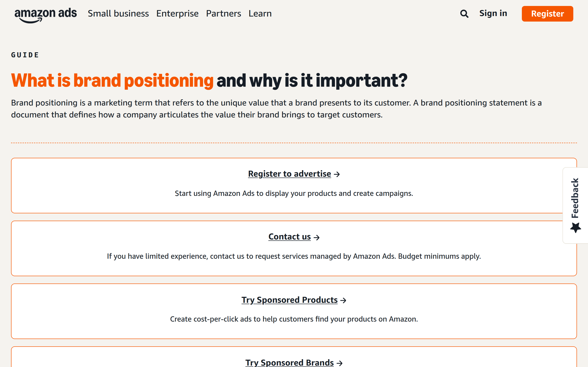This screenshot has height=367, width=588.
Task: Click the Feedback star icon
Action: (x=575, y=228)
